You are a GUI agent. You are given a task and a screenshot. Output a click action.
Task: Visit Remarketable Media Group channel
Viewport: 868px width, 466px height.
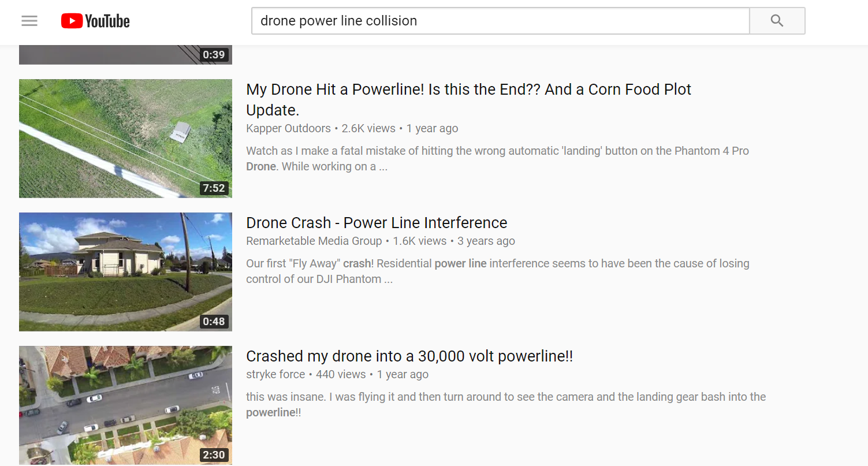[x=314, y=241]
